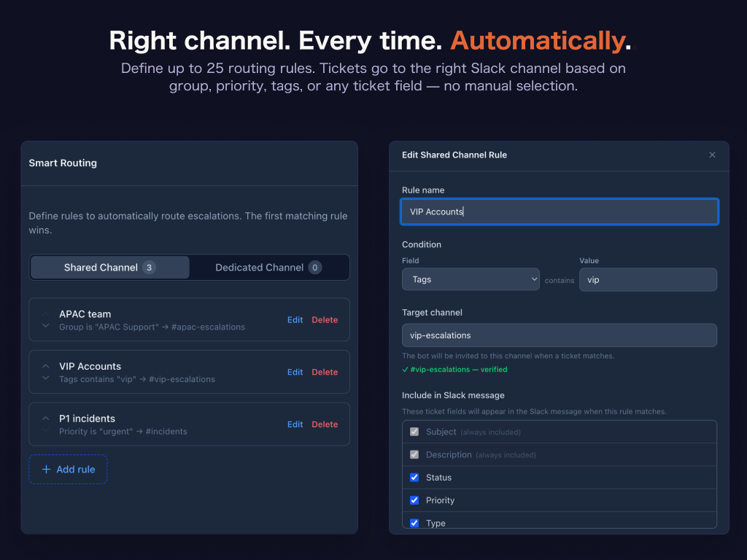747x560 pixels.
Task: Click the VIP Accounts rule title in list
Action: [x=90, y=366]
